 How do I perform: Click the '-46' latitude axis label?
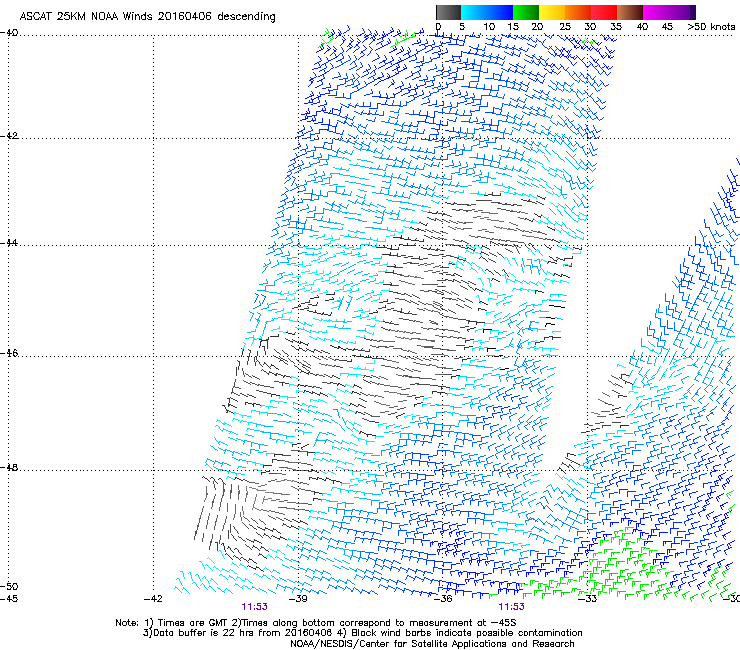9,353
